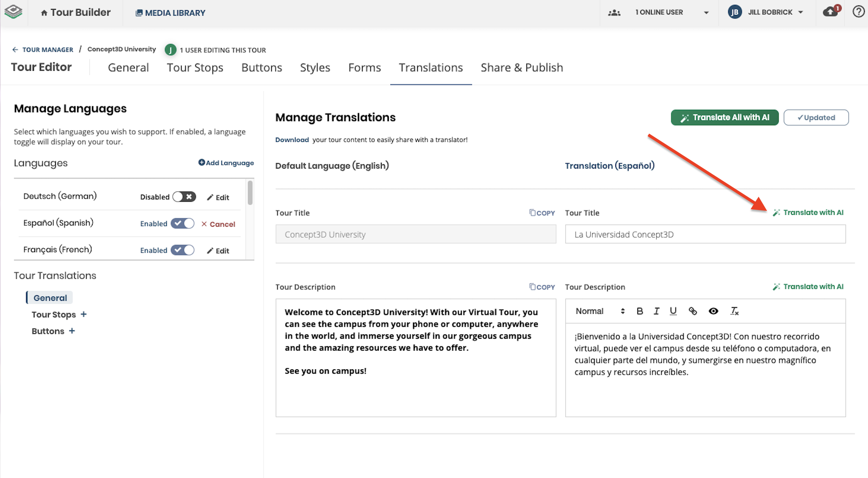The image size is (868, 478).
Task: Click the Spanish Tour Title input field
Action: coord(705,234)
